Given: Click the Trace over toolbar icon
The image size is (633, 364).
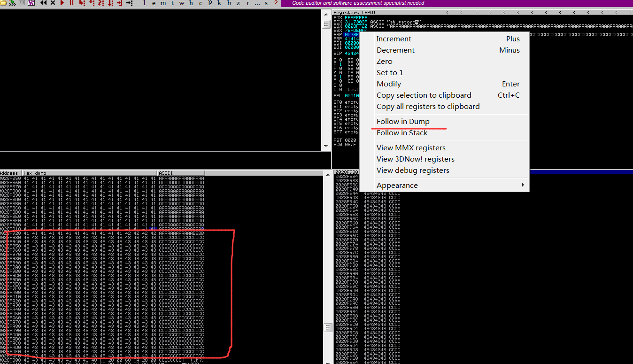Looking at the screenshot, I should 110,3.
